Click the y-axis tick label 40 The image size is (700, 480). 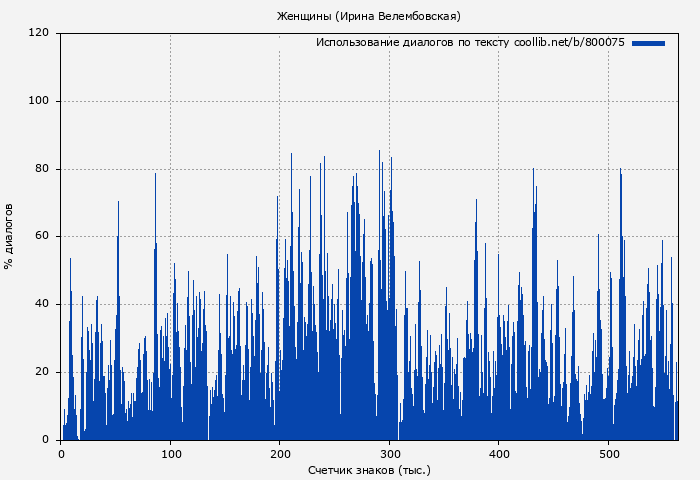tap(42, 304)
